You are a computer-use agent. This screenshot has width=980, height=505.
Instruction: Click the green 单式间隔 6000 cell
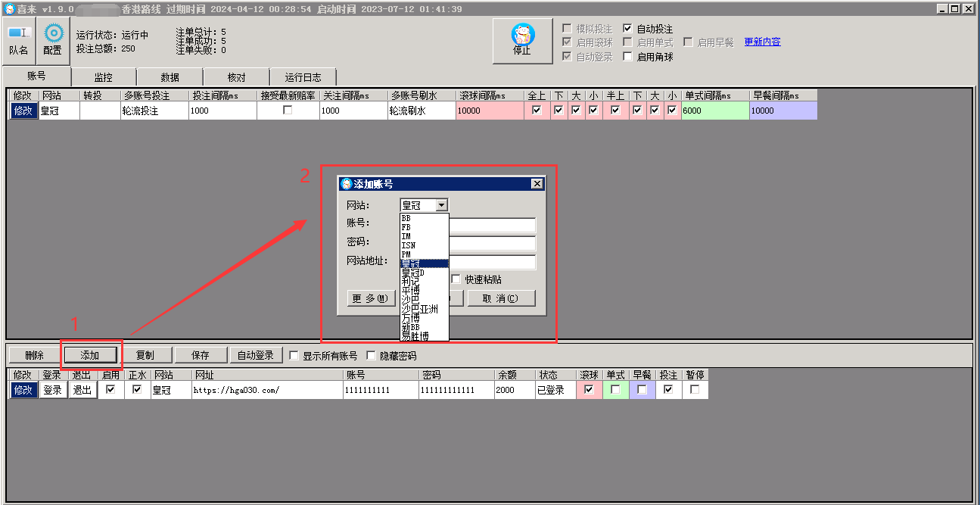(x=715, y=111)
